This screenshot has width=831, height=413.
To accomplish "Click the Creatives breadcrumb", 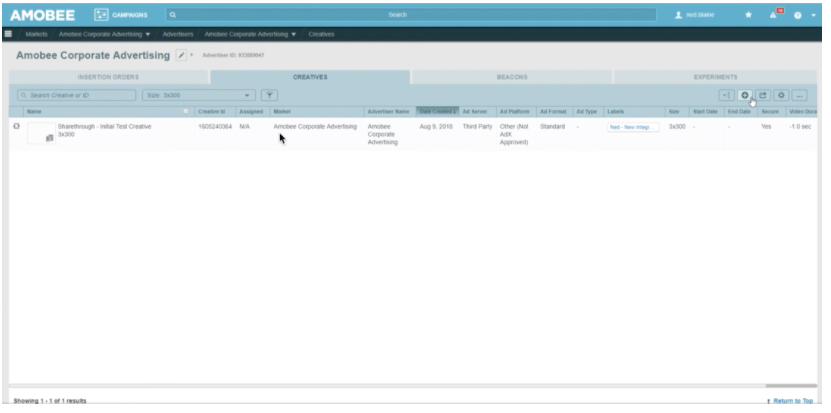I will [321, 34].
